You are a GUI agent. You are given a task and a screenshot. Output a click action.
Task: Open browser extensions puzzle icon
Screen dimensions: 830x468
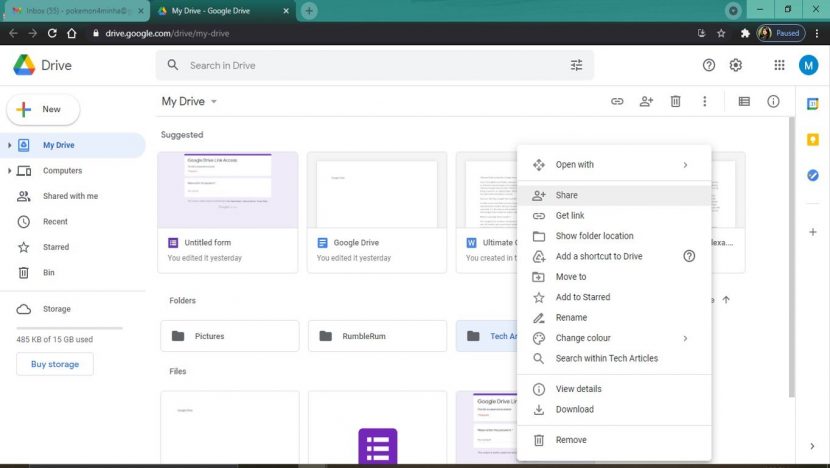tap(745, 33)
